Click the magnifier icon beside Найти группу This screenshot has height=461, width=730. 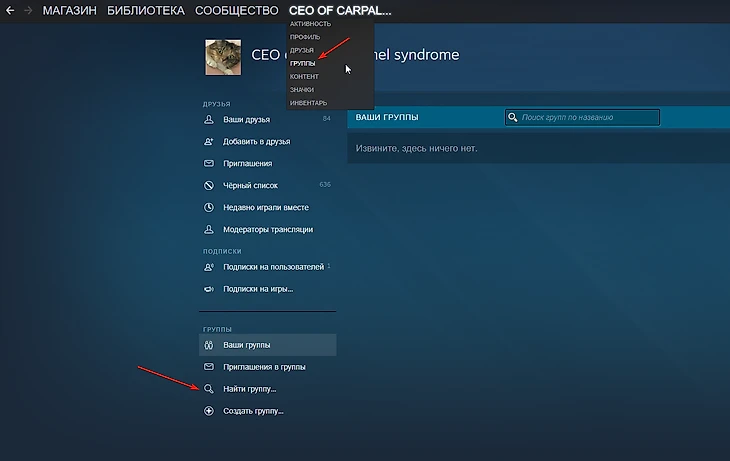(x=209, y=389)
